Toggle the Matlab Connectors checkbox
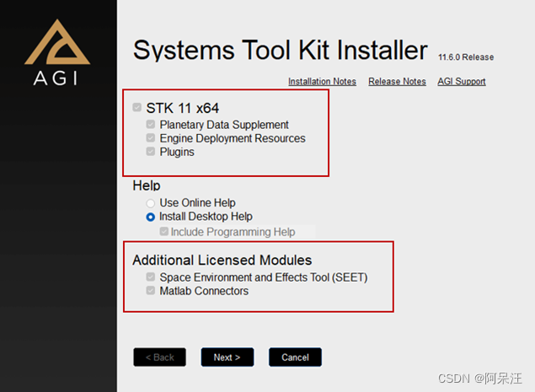Image resolution: width=535 pixels, height=392 pixels. [x=151, y=291]
